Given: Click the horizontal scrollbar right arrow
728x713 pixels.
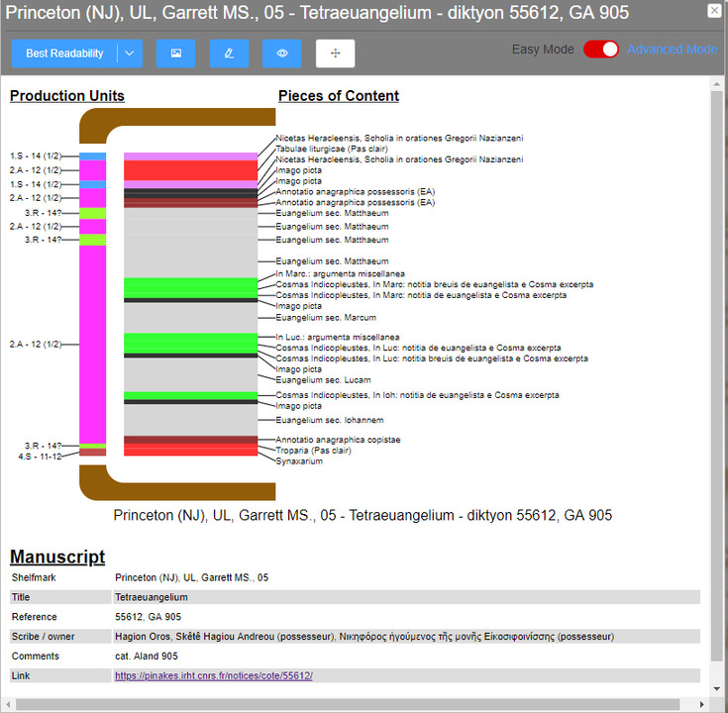Looking at the screenshot, I should pyautogui.click(x=702, y=704).
